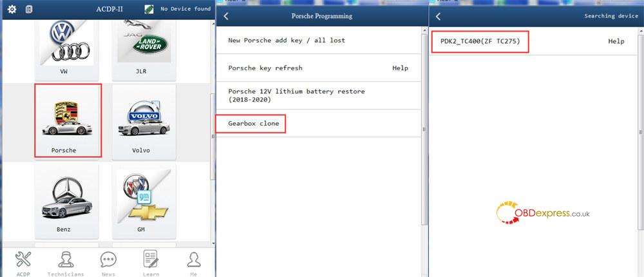Click the ACDP-II title text
644x277 pixels.
click(108, 9)
